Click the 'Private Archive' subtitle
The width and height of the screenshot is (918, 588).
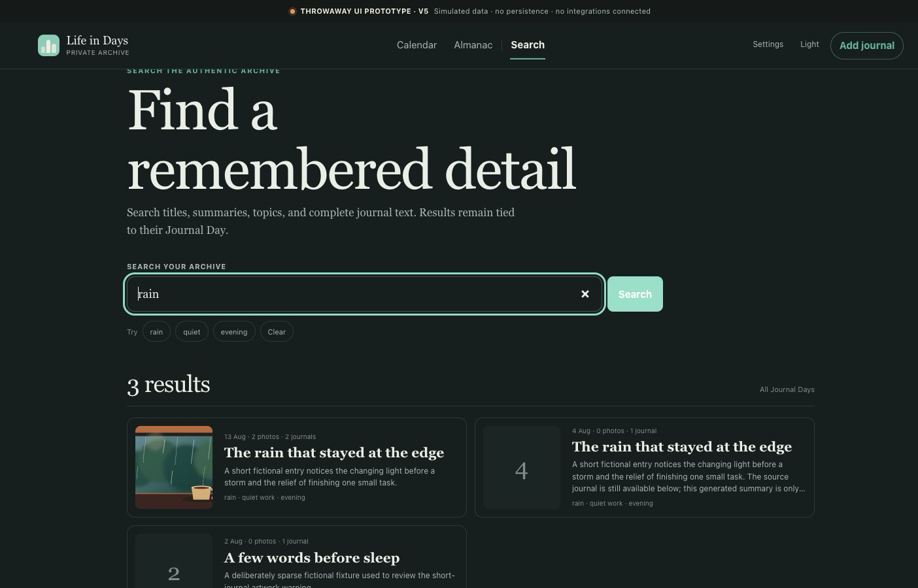pyautogui.click(x=98, y=53)
